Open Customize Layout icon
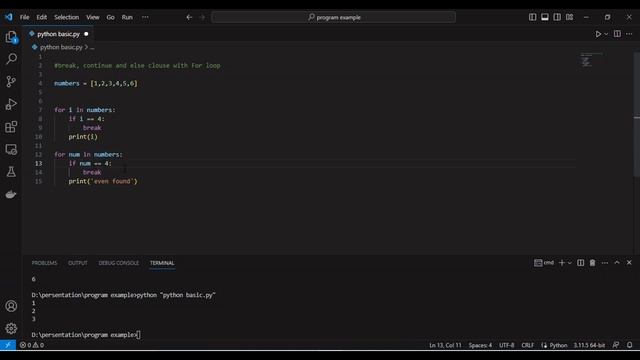Screen dimensions: 640x360 coord(569,17)
